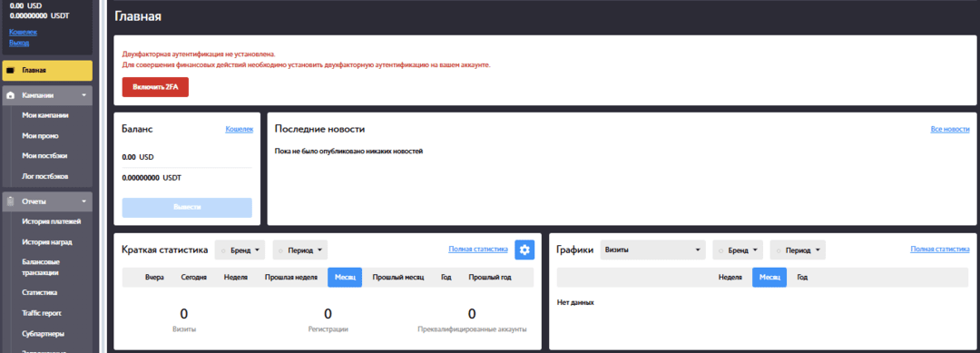The image size is (980, 353).
Task: Click the Кошелек link in the sidebar header
Action: click(23, 31)
